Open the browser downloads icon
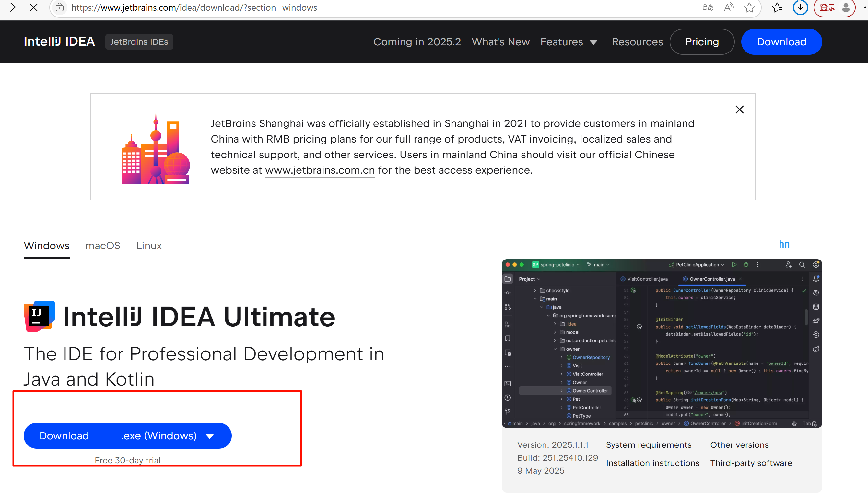Image resolution: width=868 pixels, height=496 pixels. (800, 7)
